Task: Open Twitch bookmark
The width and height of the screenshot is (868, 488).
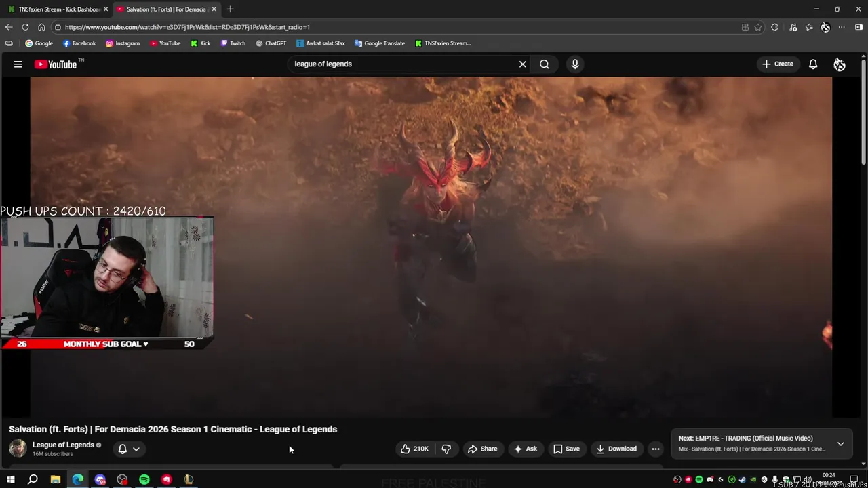Action: [233, 43]
